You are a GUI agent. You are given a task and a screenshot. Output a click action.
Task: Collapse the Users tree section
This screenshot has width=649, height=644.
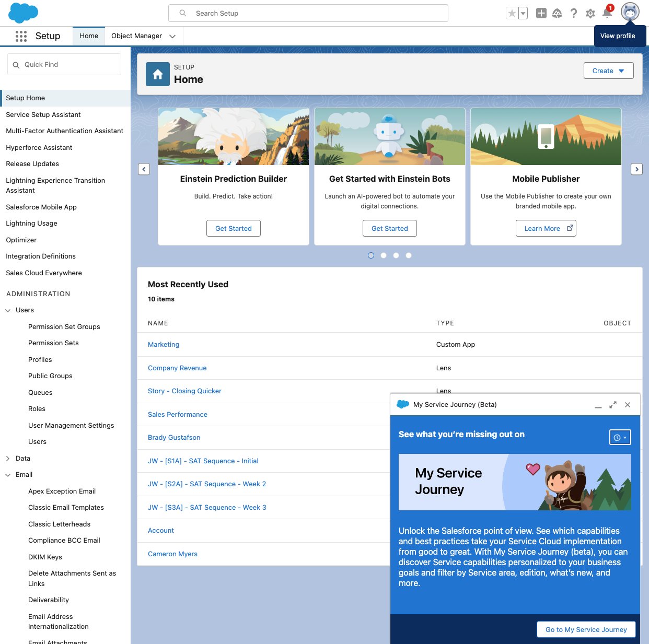tap(8, 310)
